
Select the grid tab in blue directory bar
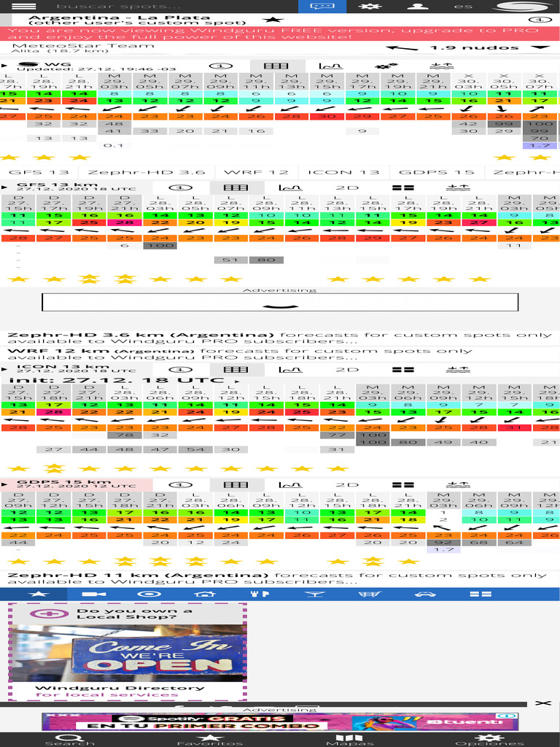pyautogui.click(x=481, y=594)
